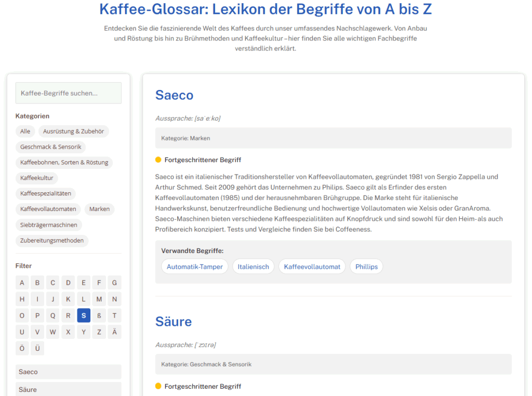The image size is (532, 396).
Task: Select the Marken category chip
Action: pos(99,209)
